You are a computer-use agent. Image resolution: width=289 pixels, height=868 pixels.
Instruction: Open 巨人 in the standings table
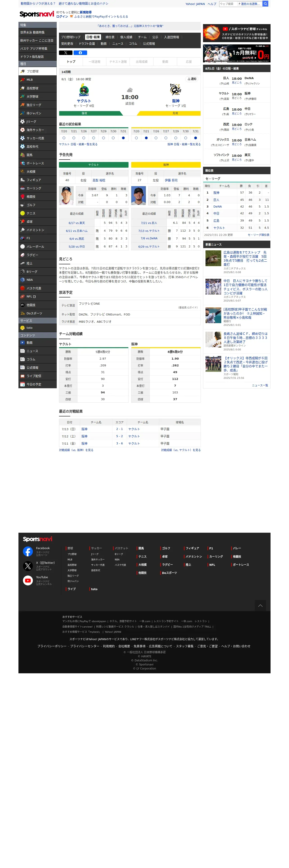point(216,200)
